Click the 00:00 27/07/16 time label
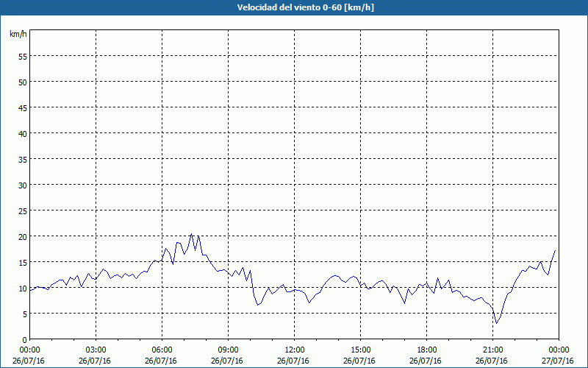The image size is (588, 368). [x=558, y=355]
